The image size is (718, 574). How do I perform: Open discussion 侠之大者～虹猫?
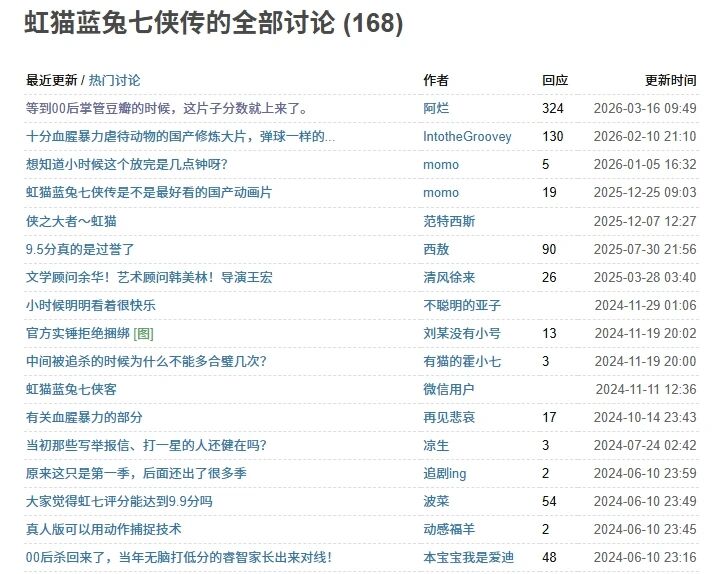tap(71, 221)
